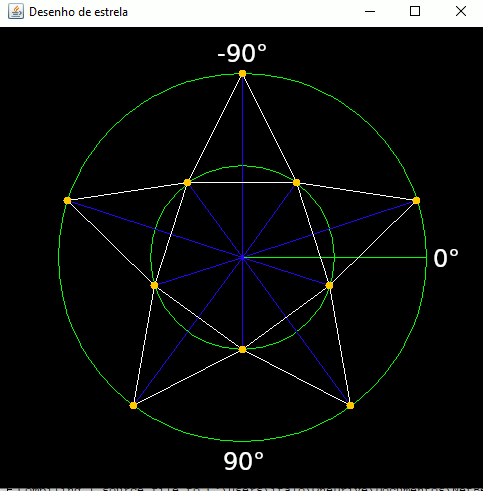Click the bottom-right outer star vertex

350,405
